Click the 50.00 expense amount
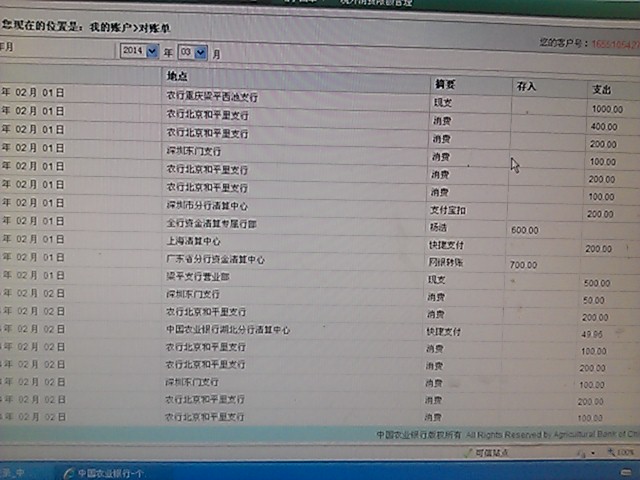This screenshot has height=480, width=640. click(593, 300)
